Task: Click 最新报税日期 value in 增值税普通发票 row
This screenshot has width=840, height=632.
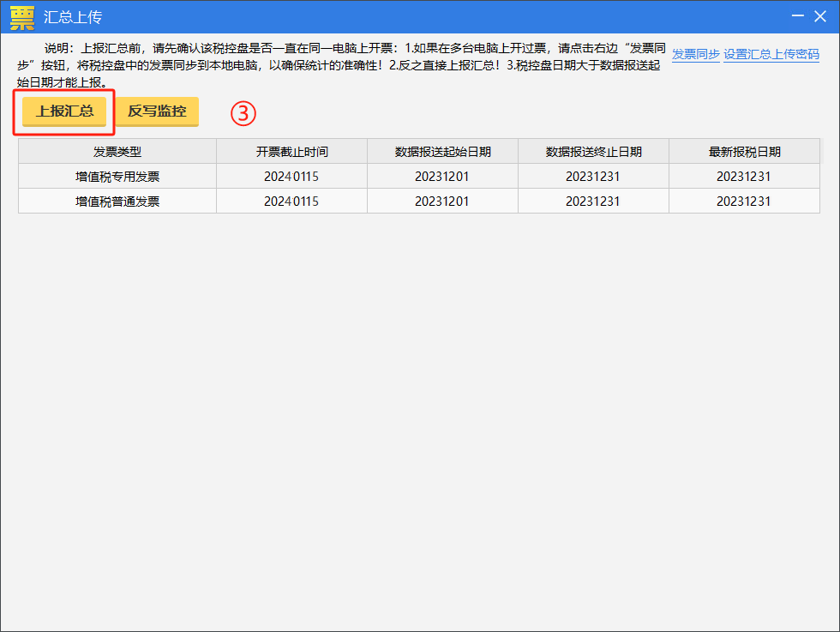Action: pyautogui.click(x=744, y=201)
